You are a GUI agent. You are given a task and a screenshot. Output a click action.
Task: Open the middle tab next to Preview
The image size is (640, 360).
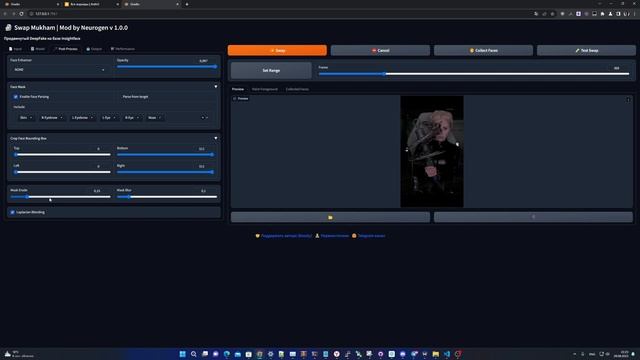264,89
